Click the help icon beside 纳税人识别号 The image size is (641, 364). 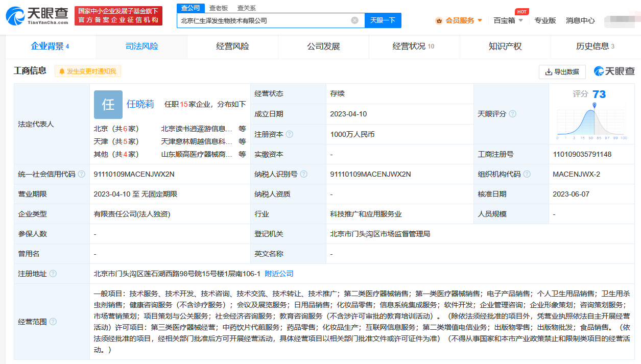pyautogui.click(x=304, y=174)
